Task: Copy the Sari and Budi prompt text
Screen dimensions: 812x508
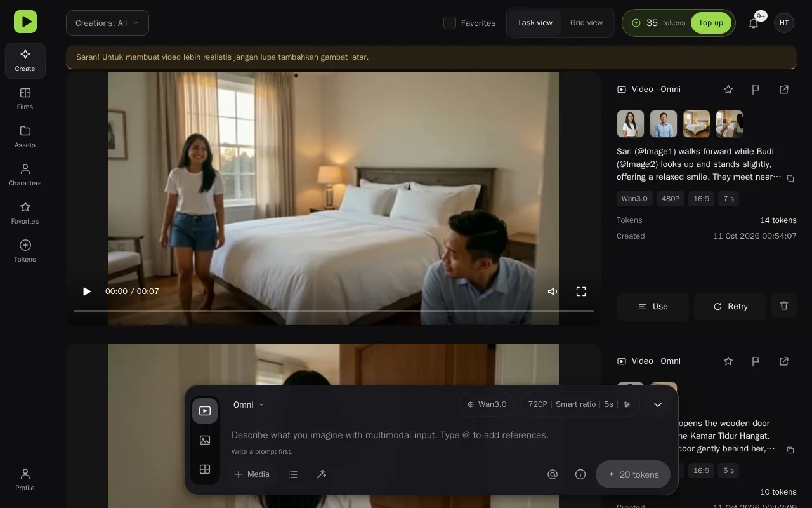Action: click(x=790, y=178)
